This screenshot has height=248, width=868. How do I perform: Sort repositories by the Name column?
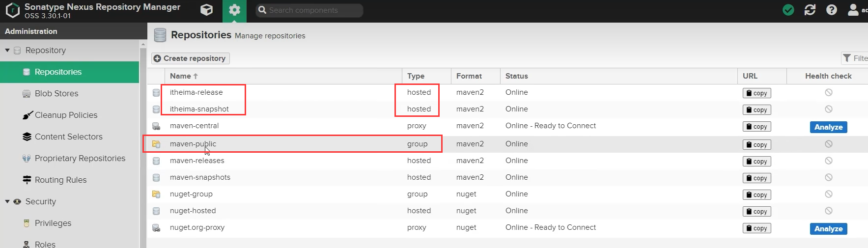(181, 76)
